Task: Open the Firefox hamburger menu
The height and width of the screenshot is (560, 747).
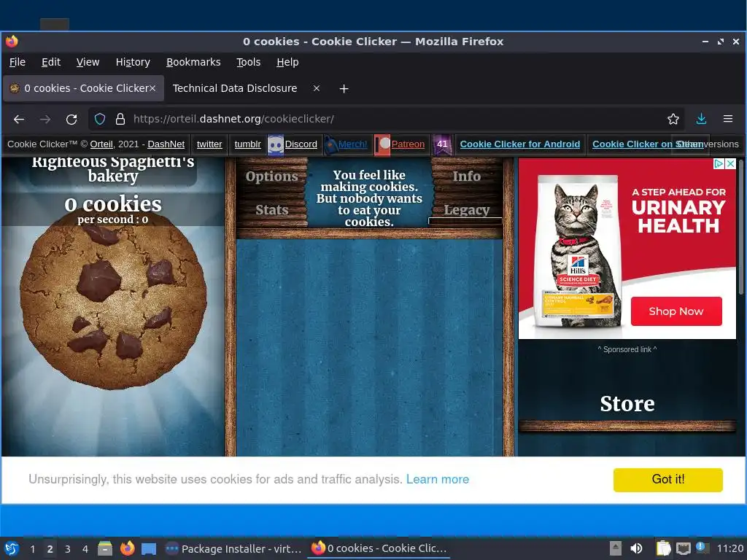Action: coord(727,119)
